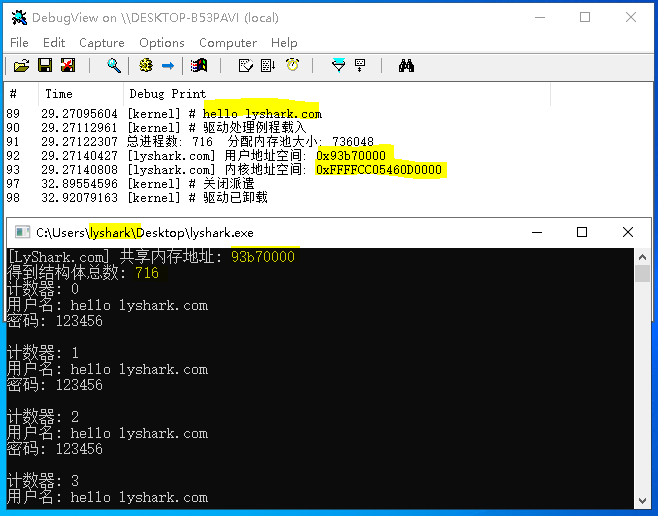Viewport: 658px width, 516px height.
Task: Minimize the lyshark.exe console window
Action: (537, 232)
